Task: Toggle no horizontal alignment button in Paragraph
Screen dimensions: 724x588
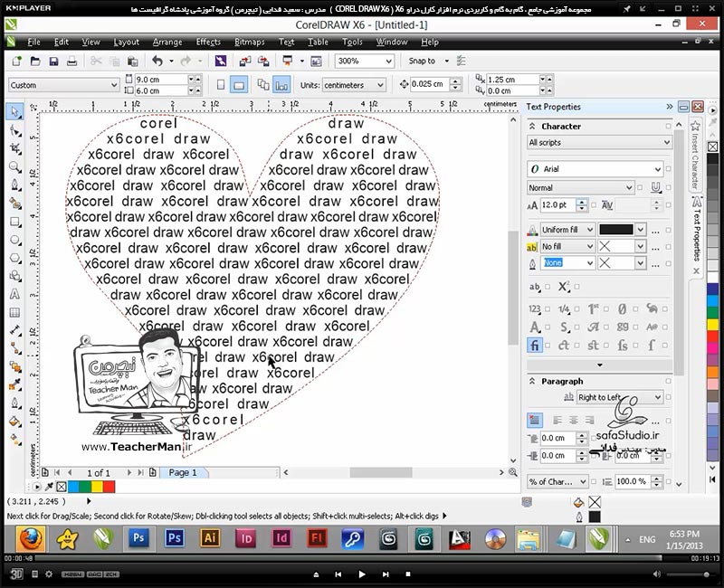Action: [x=535, y=420]
